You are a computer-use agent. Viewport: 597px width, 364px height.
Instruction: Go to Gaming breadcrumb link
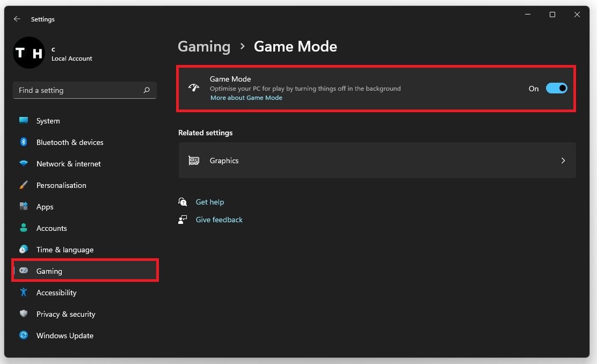[x=204, y=47]
